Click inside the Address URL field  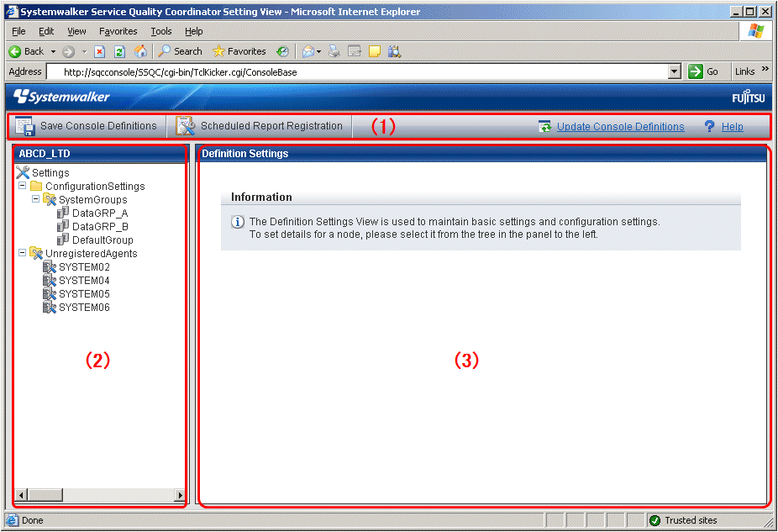point(357,72)
